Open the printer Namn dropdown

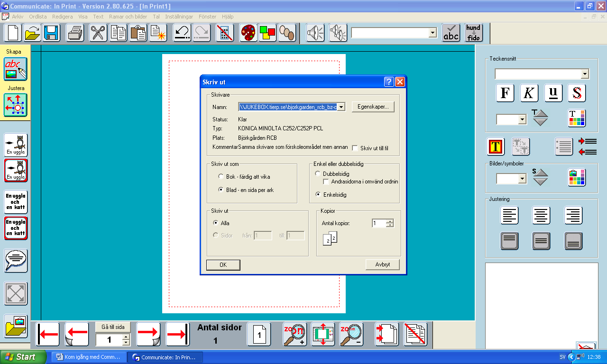pos(341,107)
